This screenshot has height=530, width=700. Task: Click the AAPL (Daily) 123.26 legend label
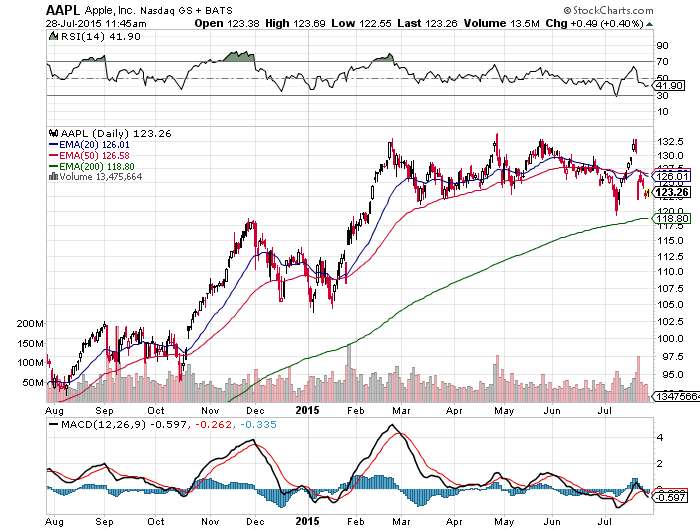[x=116, y=134]
